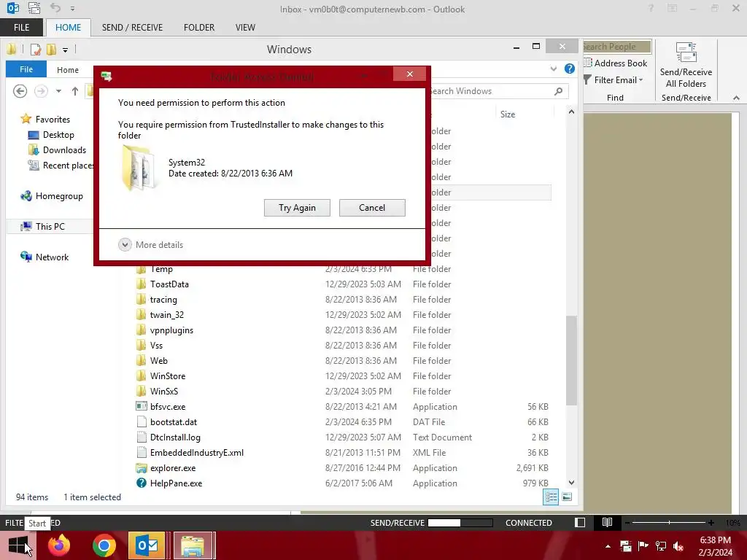
Task: Select bfsvc.exe application icon
Action: [142, 407]
